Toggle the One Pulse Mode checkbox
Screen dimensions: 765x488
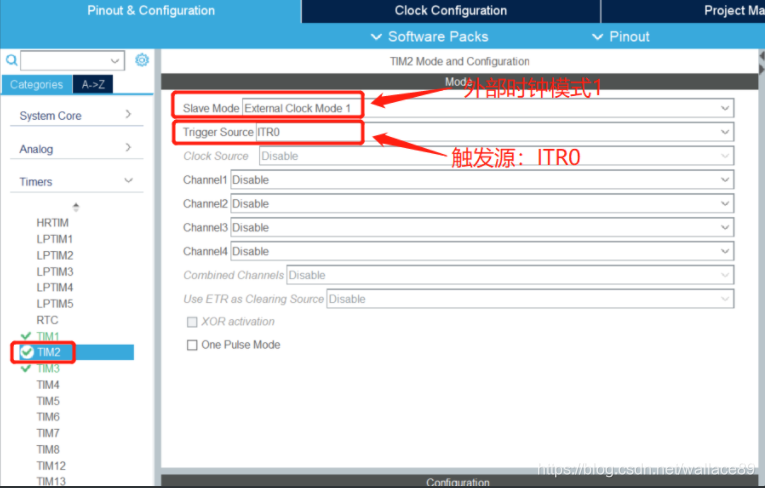(192, 345)
